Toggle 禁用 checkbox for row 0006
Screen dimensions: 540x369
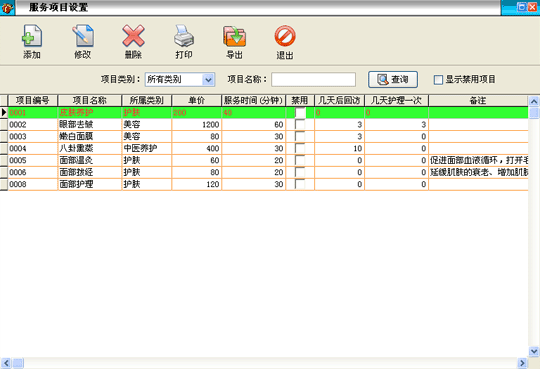[x=300, y=172]
